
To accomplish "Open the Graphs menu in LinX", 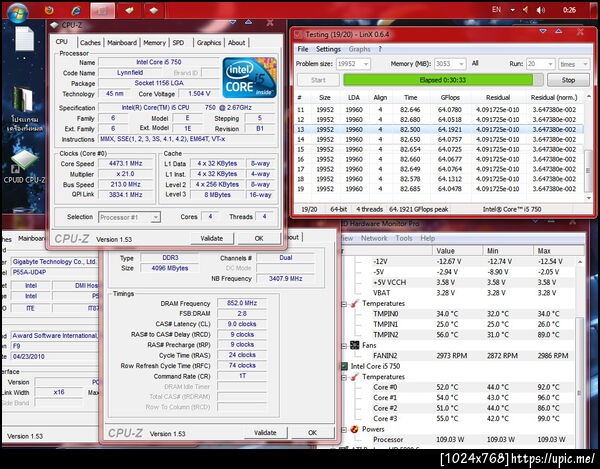I will tap(359, 49).
